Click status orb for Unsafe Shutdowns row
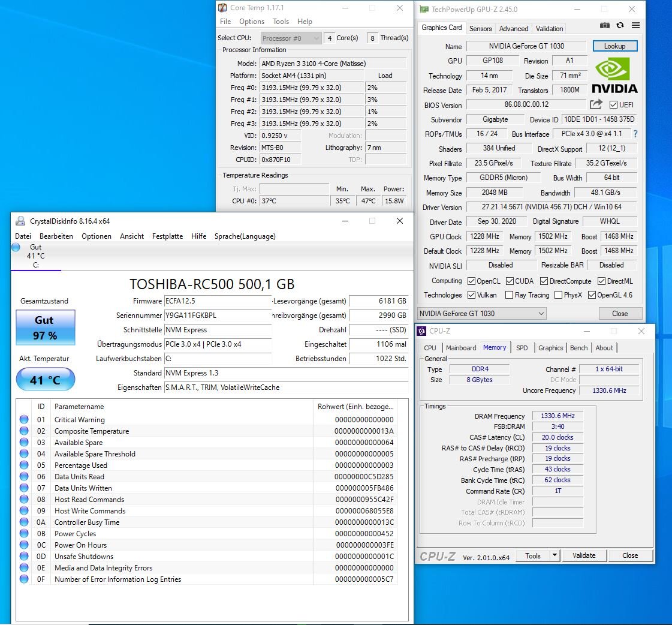The height and width of the screenshot is (625, 672). click(24, 556)
